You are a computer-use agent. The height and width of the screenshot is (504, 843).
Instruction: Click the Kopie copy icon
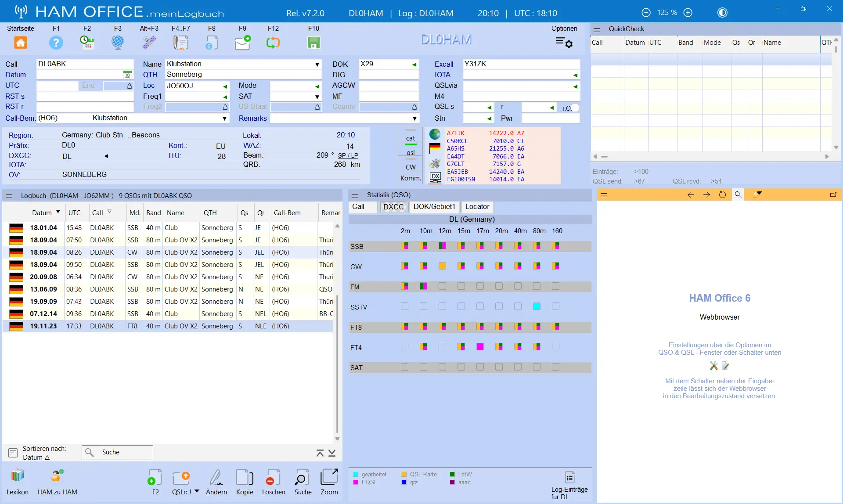pyautogui.click(x=245, y=477)
